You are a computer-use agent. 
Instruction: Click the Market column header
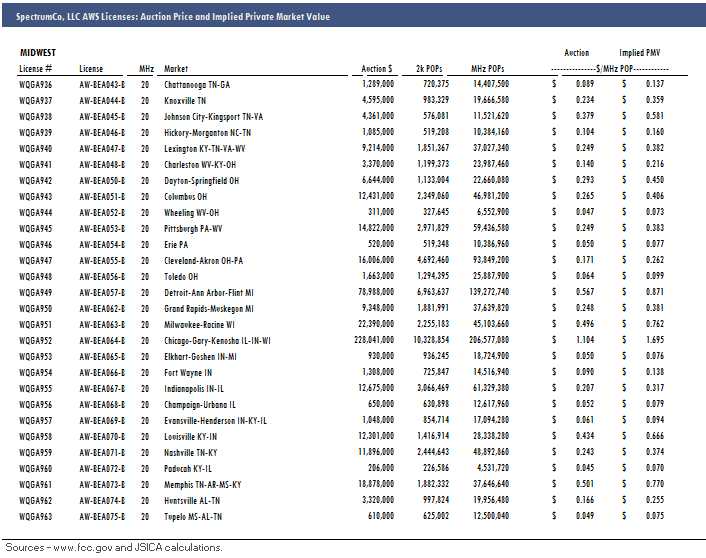pos(176,68)
